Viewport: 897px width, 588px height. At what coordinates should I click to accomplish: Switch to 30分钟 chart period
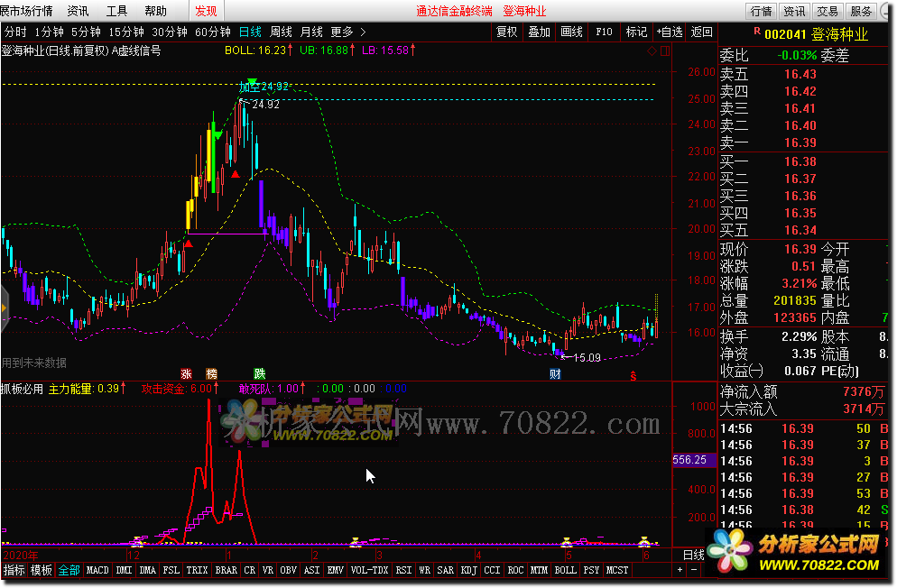[170, 32]
